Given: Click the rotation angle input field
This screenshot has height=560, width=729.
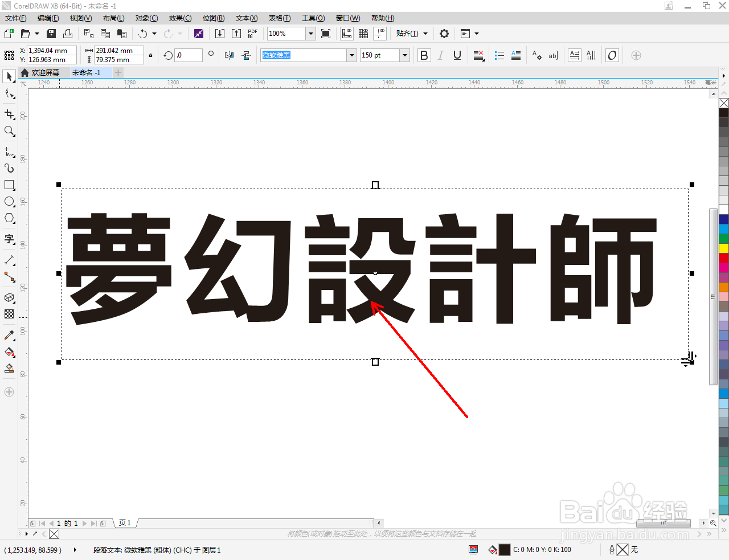Looking at the screenshot, I should point(189,55).
